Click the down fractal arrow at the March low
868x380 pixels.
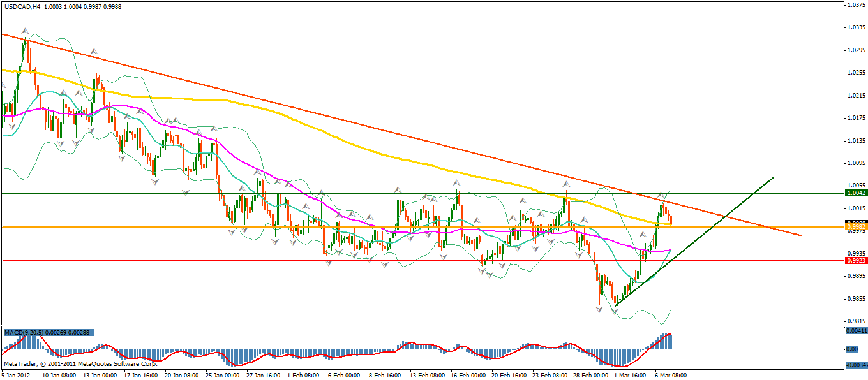coord(615,312)
